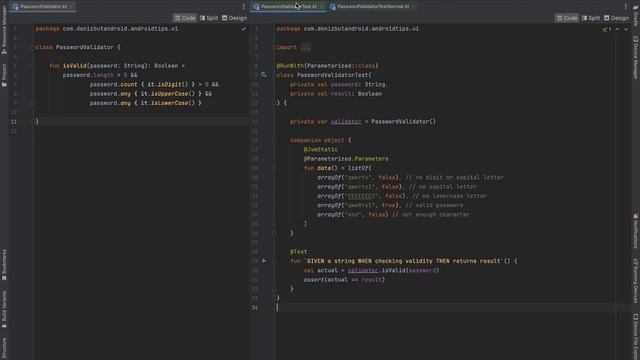Go to previous highlighted problem arrow
The image size is (640, 360).
point(618,29)
